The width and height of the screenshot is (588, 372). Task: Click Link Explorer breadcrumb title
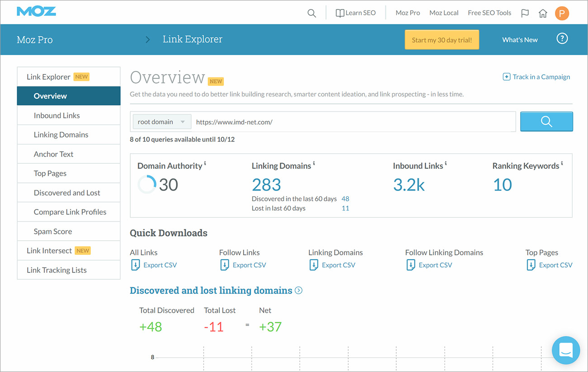click(193, 40)
